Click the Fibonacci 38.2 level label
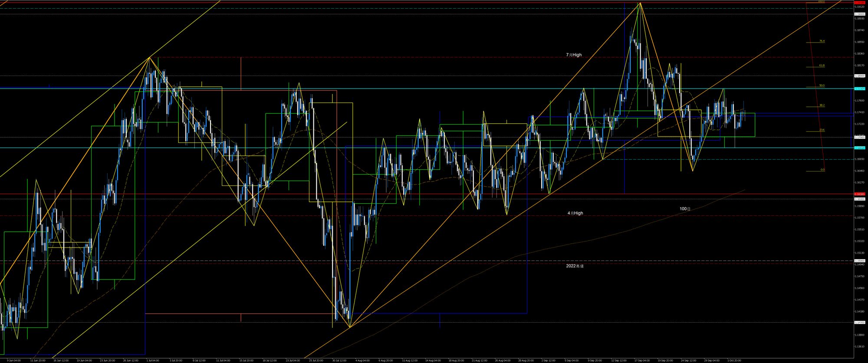Viewport: 868px width, 363px height. click(x=822, y=105)
